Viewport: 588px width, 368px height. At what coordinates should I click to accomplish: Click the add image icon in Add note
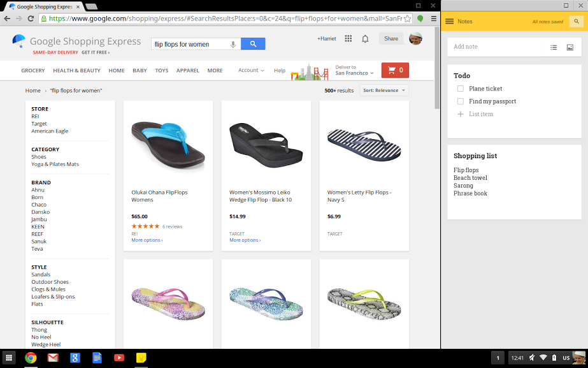click(x=570, y=47)
